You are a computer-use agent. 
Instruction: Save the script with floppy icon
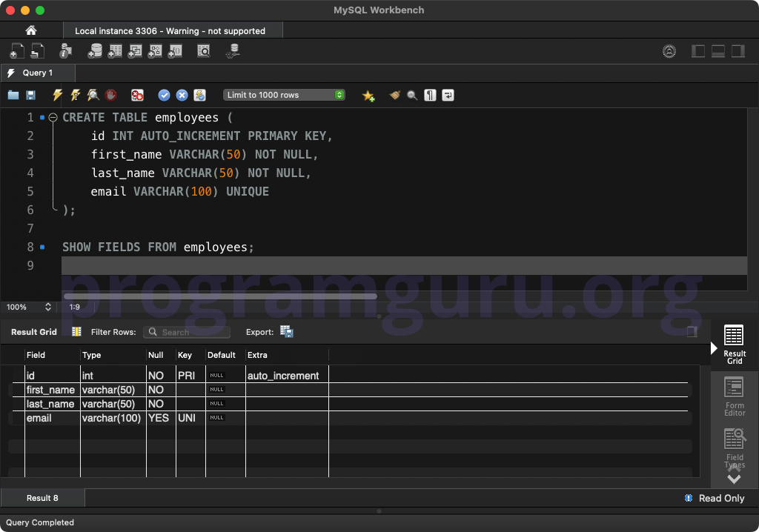[x=30, y=95]
